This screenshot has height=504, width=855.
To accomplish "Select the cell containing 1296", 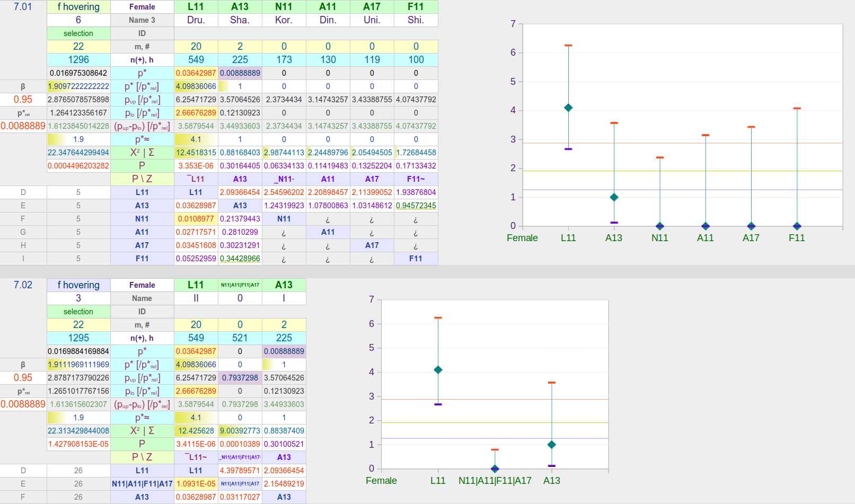I will [78, 60].
